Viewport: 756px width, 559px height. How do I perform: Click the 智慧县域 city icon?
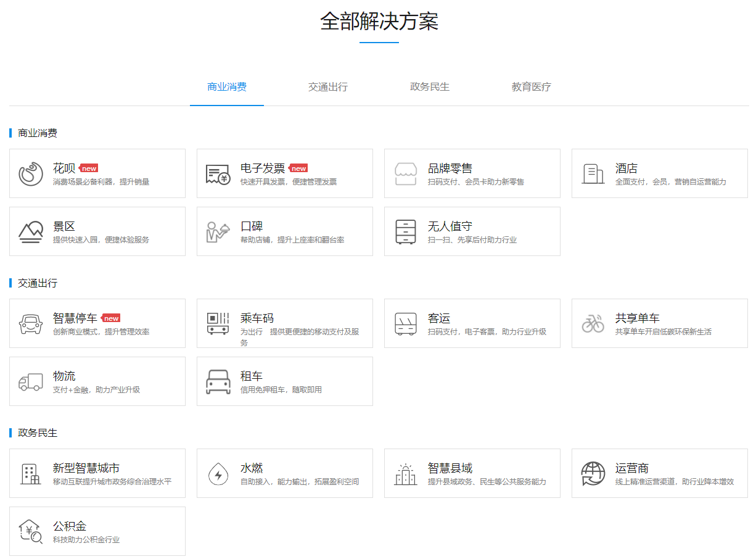(x=406, y=474)
